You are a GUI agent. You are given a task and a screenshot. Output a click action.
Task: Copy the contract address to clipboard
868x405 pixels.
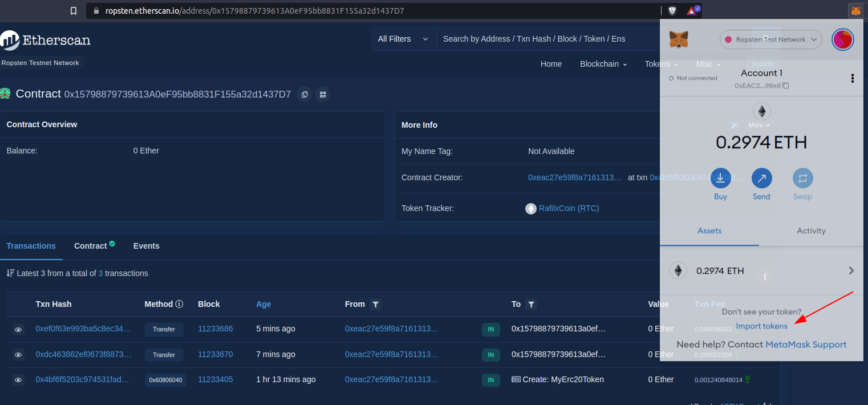pyautogui.click(x=305, y=94)
